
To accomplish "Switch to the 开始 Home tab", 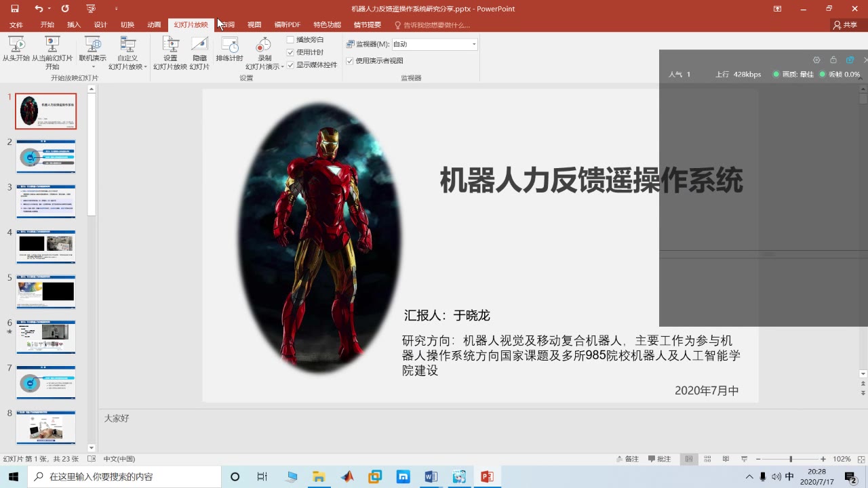I will 47,25.
